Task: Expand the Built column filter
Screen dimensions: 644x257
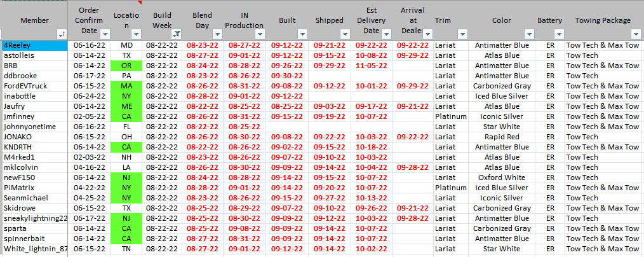Action: click(302, 34)
